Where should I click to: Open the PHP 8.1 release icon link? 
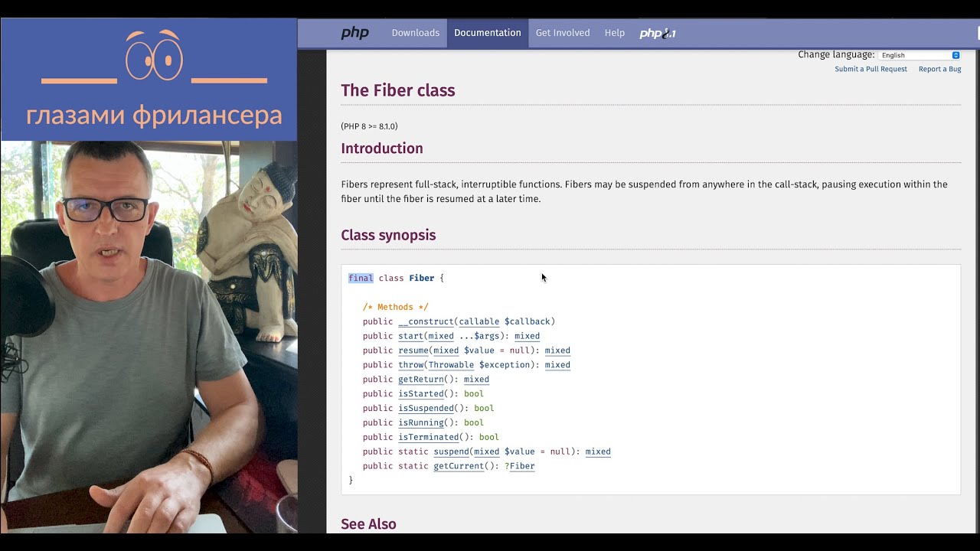pos(658,33)
